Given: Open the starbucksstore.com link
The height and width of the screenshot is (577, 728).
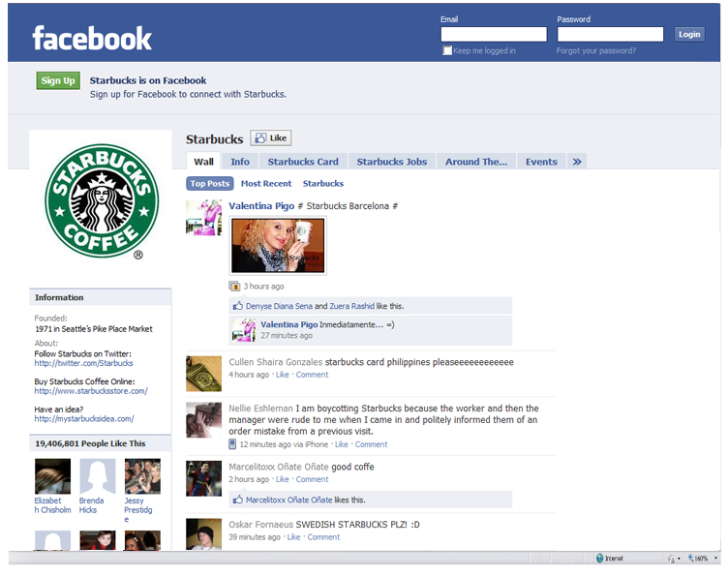Looking at the screenshot, I should (91, 391).
